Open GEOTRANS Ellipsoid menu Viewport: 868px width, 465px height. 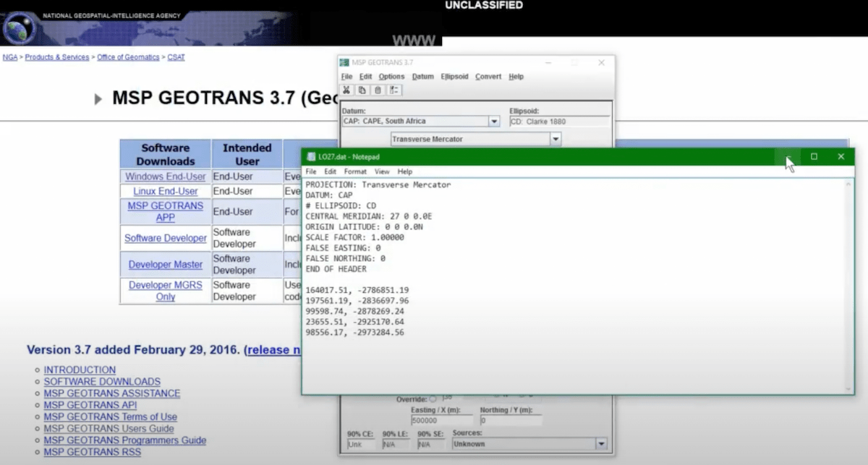454,77
